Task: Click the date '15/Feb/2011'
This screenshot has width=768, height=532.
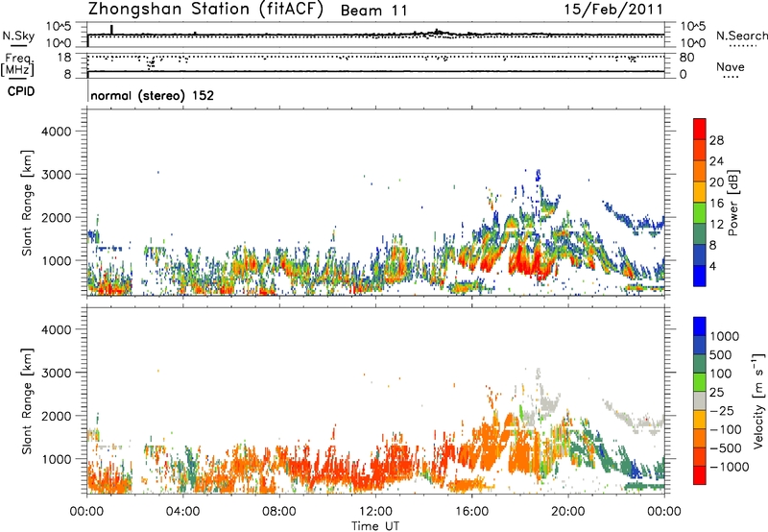Action: click(x=613, y=9)
